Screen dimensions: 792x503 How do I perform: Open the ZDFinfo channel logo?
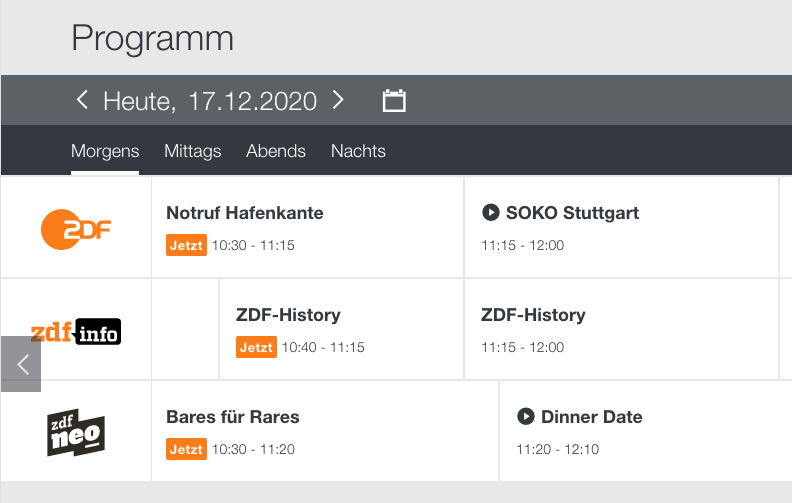[76, 331]
